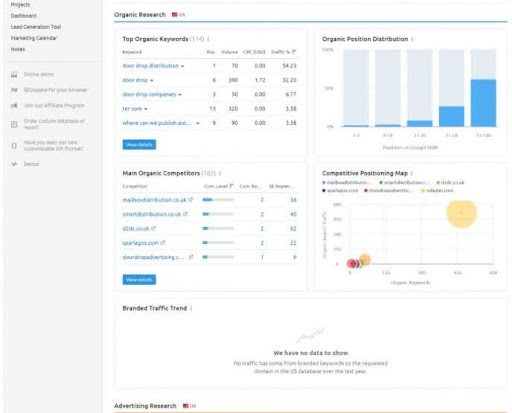Open the Sensor pulse icon
This screenshot has height=413, width=512.
click(14, 164)
